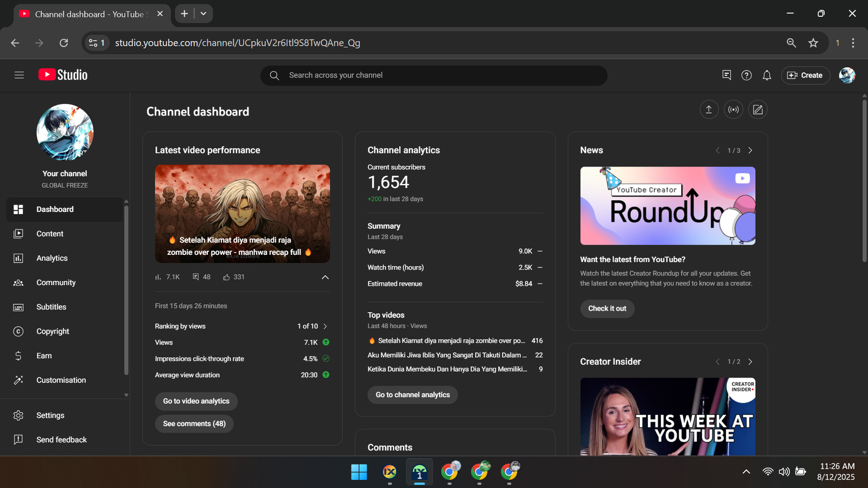
Task: Open Content in the sidebar
Action: pos(65,234)
